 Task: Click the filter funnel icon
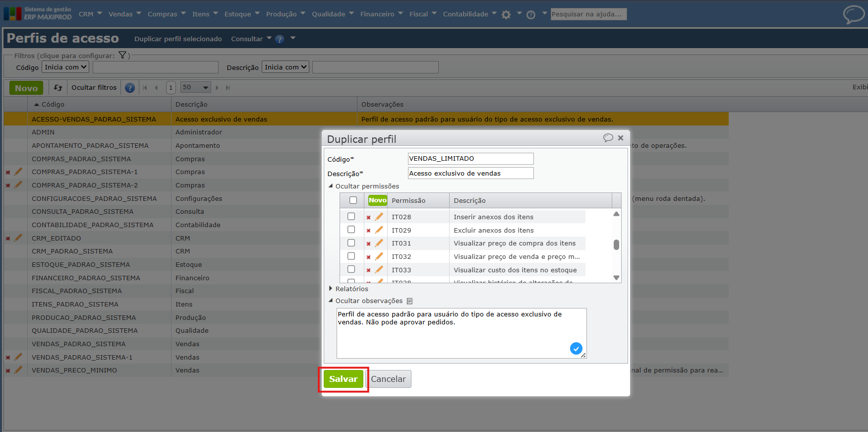pyautogui.click(x=122, y=56)
